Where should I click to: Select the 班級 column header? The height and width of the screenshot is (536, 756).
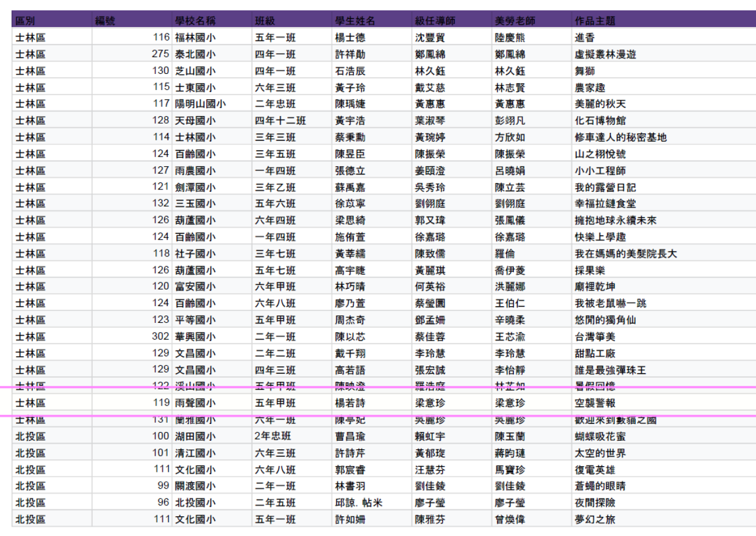265,21
